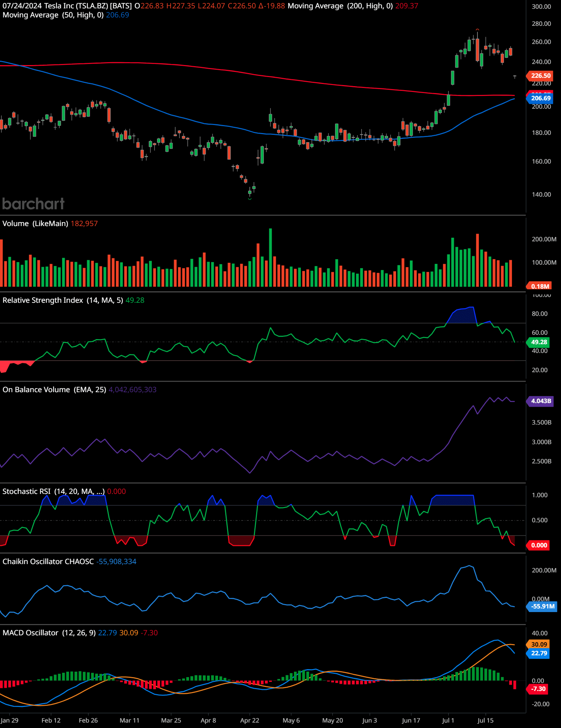Click the On Balance Volume (EMA, 25) label
Screen dimensions: 561x728
(x=55, y=390)
